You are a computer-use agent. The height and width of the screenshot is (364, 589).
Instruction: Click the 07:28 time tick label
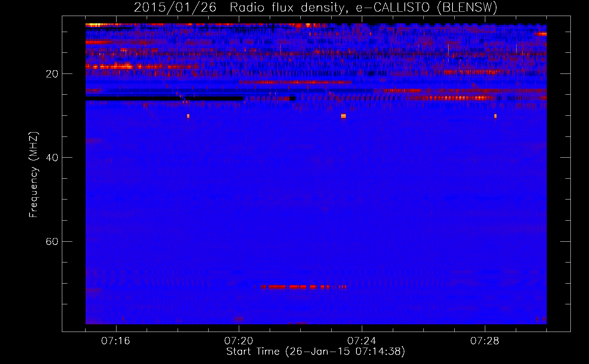[485, 341]
